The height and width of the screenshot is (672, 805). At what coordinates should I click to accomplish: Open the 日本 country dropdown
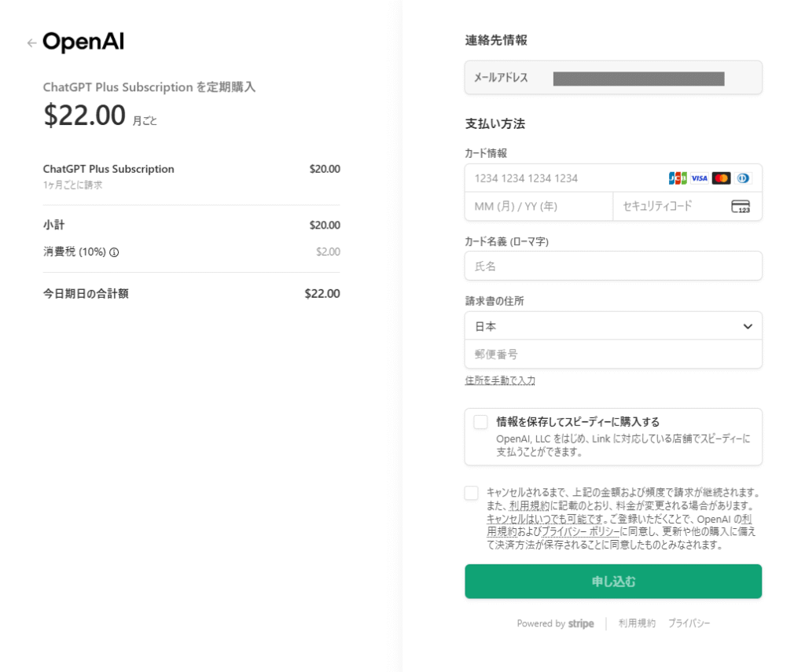tap(613, 326)
